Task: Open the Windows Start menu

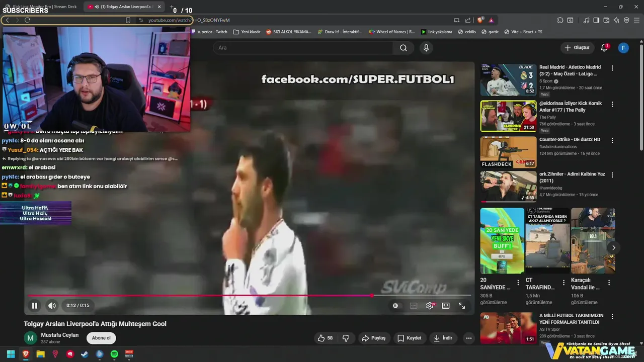Action: click(11, 354)
